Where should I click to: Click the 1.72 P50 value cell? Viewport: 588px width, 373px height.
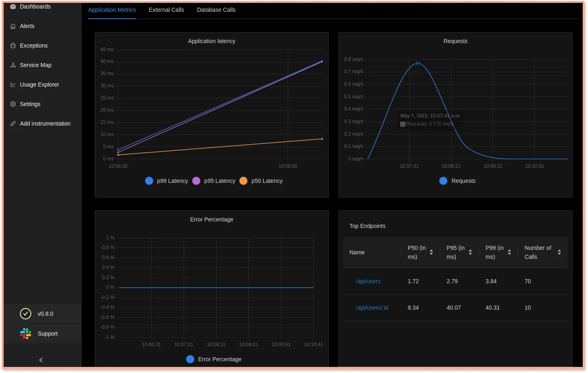pos(413,281)
